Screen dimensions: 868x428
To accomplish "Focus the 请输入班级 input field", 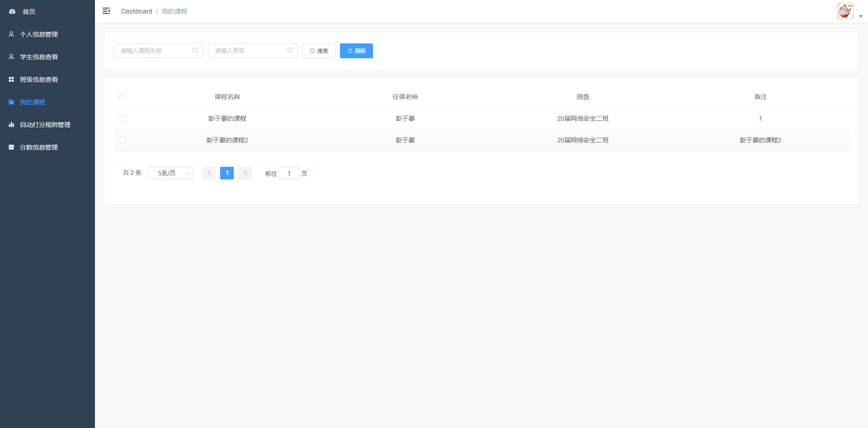I will 249,51.
